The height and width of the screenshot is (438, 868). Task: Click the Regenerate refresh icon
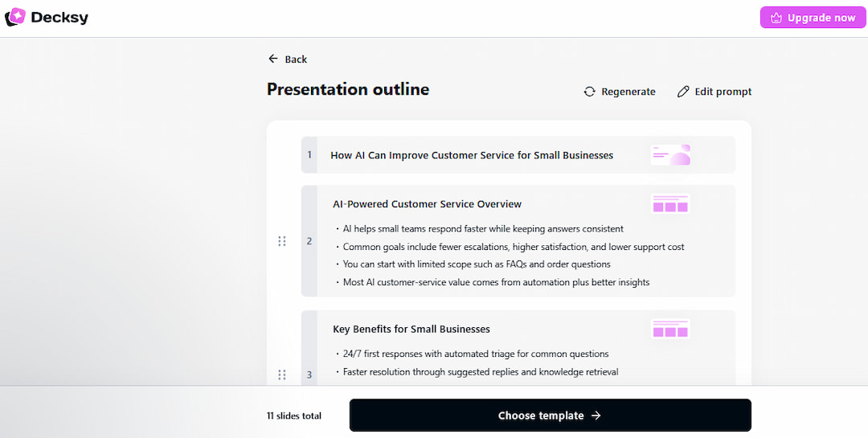[590, 92]
